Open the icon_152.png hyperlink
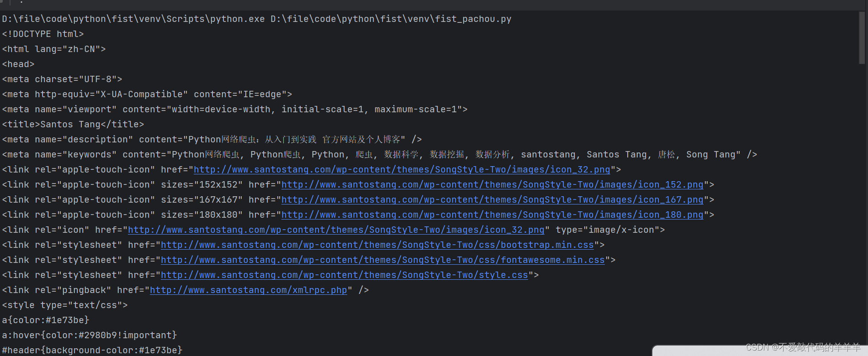The image size is (868, 356). click(492, 185)
